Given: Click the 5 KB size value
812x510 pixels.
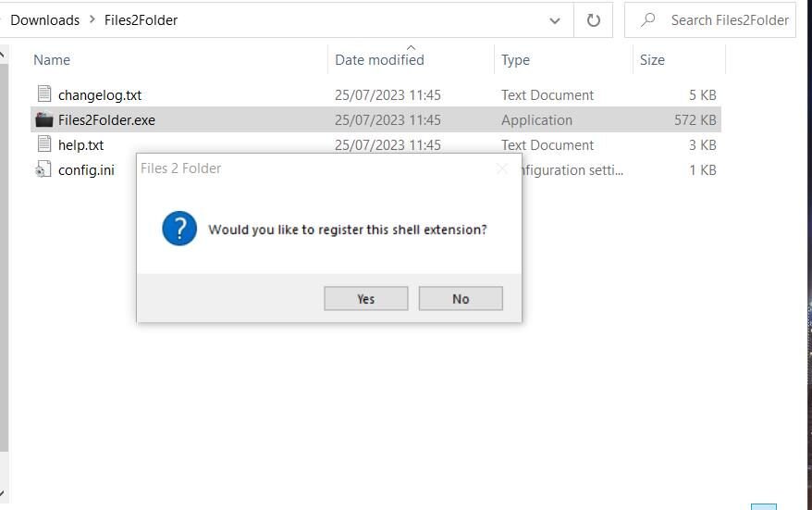Looking at the screenshot, I should [702, 94].
